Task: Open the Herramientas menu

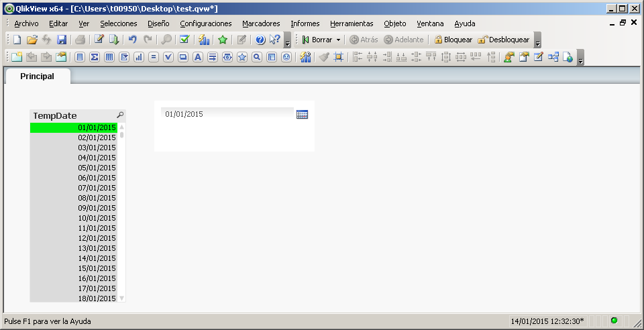Action: pyautogui.click(x=352, y=23)
